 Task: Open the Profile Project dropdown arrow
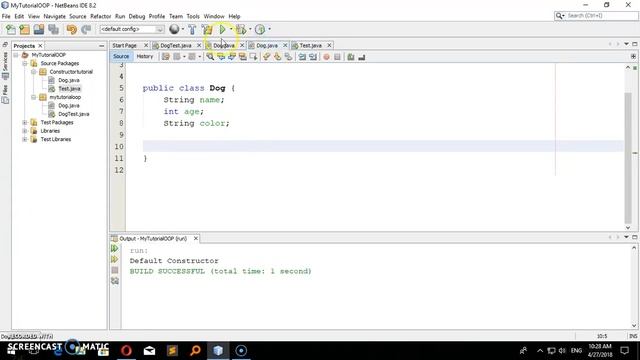point(269,29)
